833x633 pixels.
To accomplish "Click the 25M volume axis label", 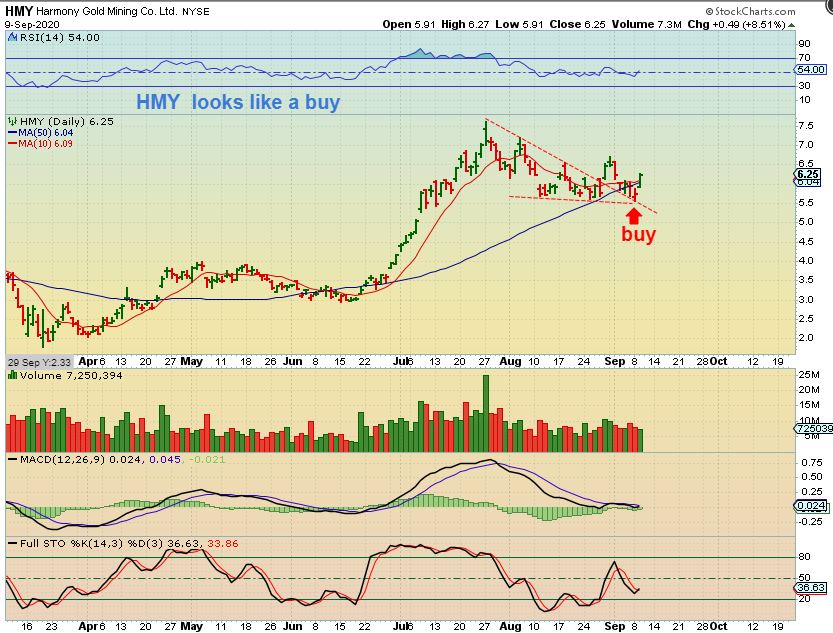I will coord(809,374).
